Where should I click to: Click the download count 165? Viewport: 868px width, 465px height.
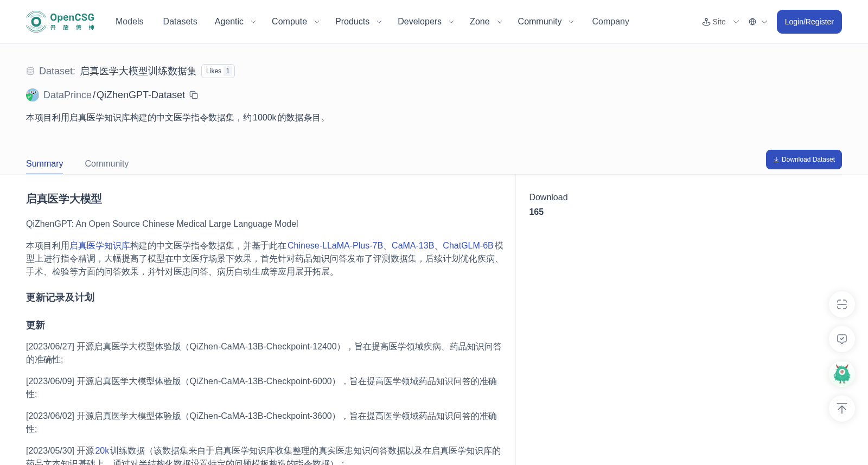537,212
